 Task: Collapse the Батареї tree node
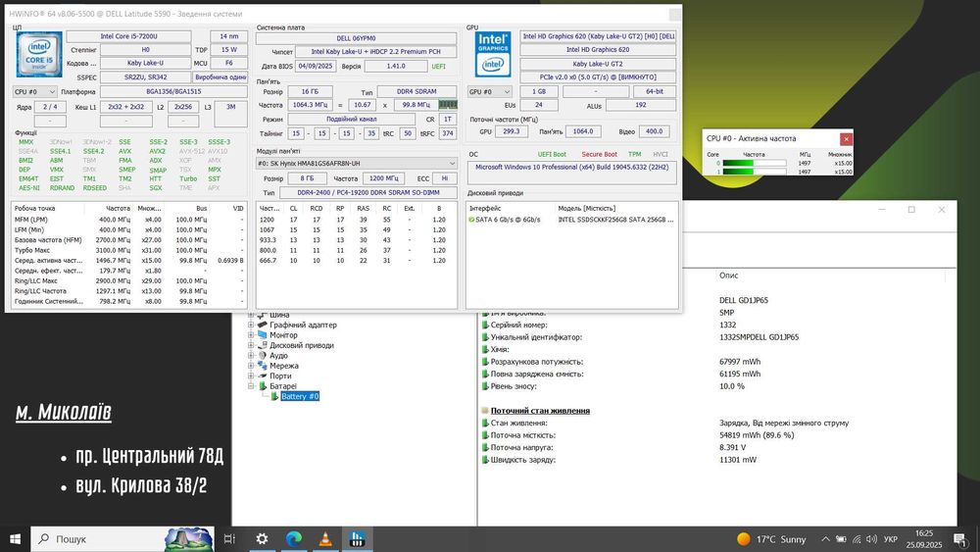(251, 385)
